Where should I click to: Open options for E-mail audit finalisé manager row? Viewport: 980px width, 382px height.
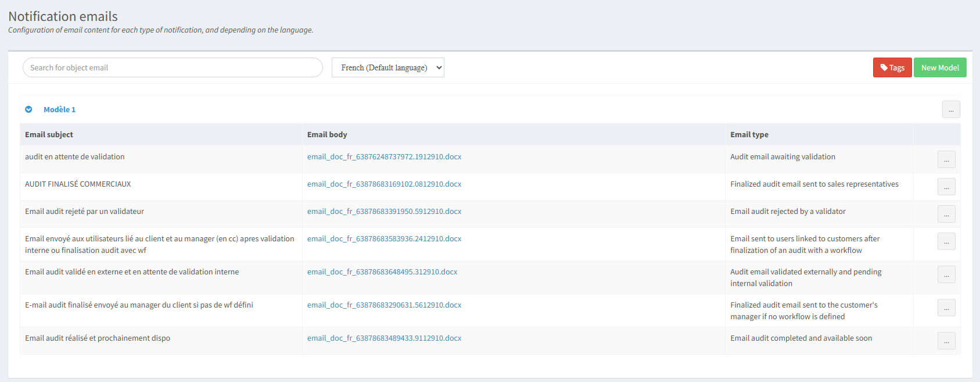tap(946, 308)
